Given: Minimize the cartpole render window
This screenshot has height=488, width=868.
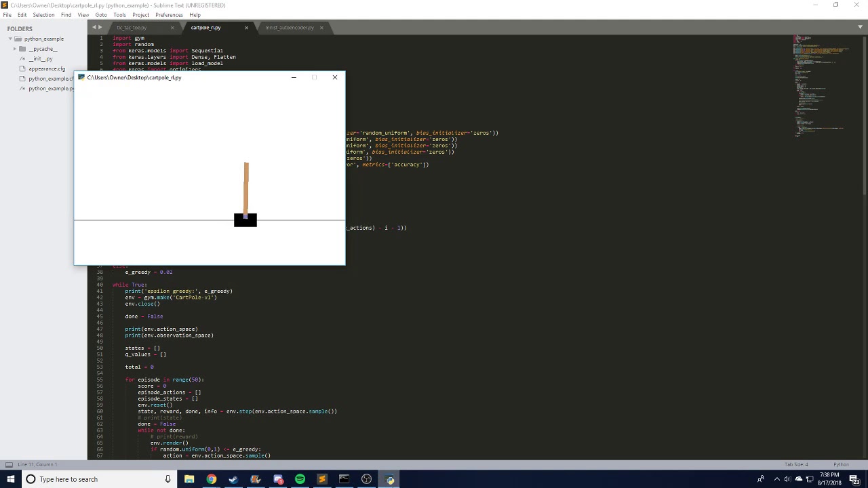Looking at the screenshot, I should pyautogui.click(x=294, y=77).
